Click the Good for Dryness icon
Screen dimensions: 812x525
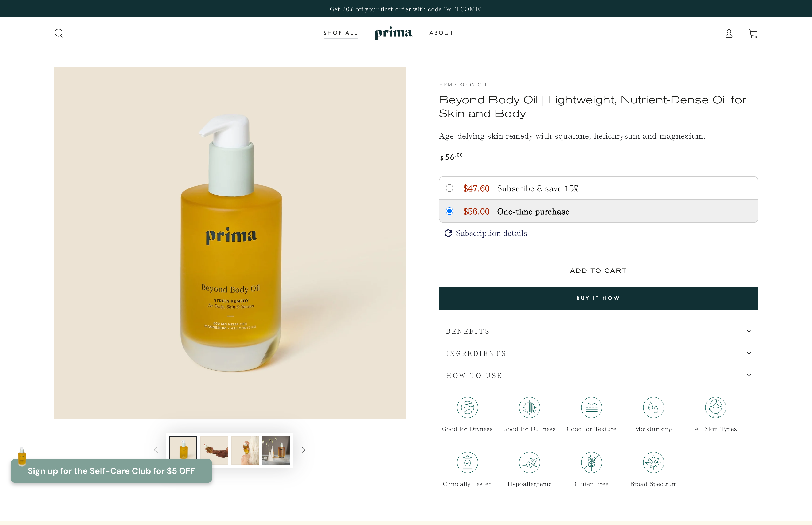467,407
